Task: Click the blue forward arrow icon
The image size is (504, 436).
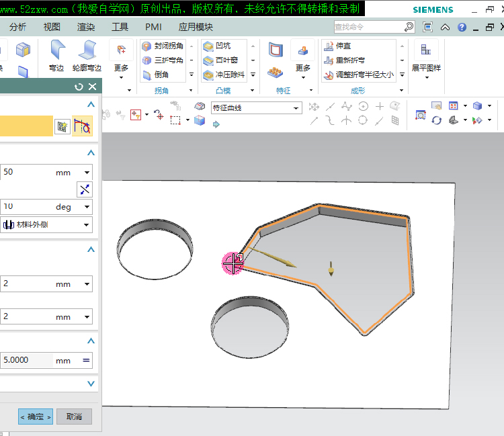Action: [216, 124]
